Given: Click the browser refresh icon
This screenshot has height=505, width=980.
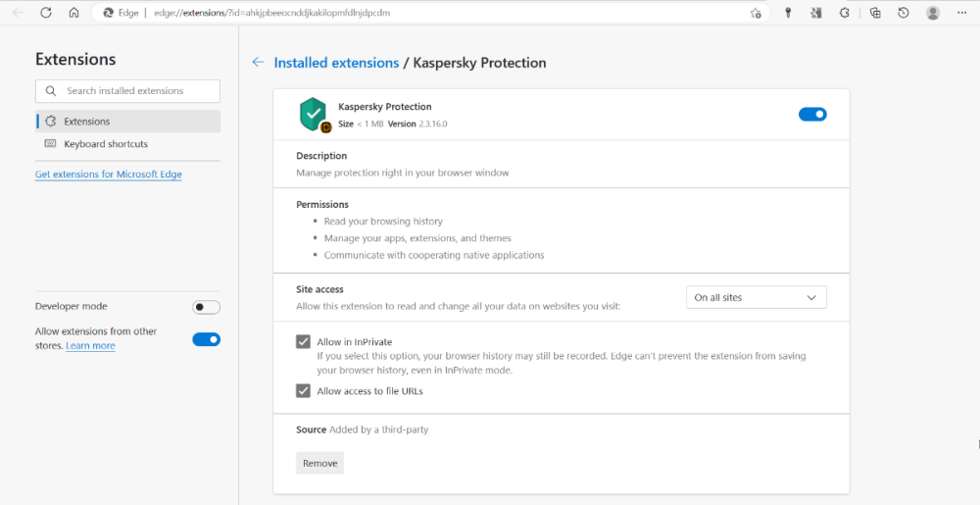Looking at the screenshot, I should (x=46, y=13).
